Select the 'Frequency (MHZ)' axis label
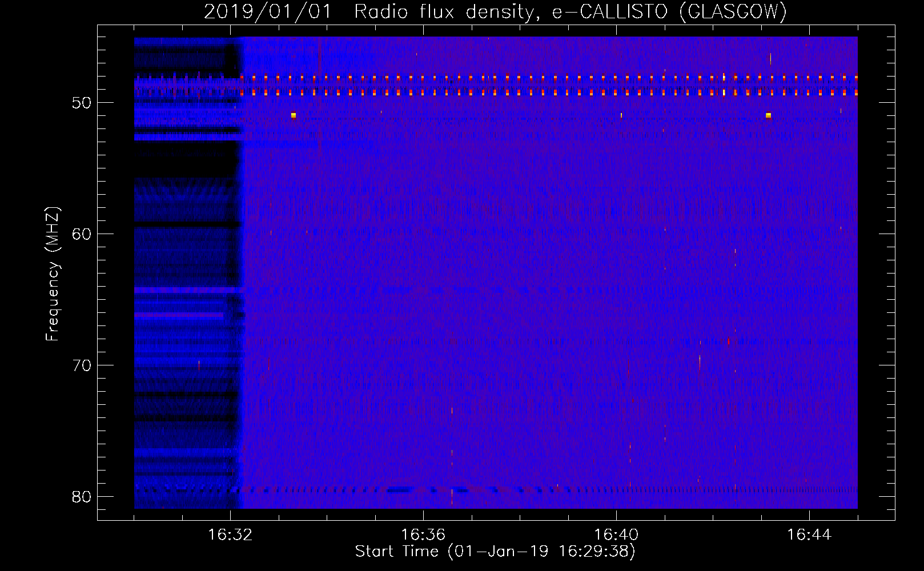924x571 pixels. 53,274
